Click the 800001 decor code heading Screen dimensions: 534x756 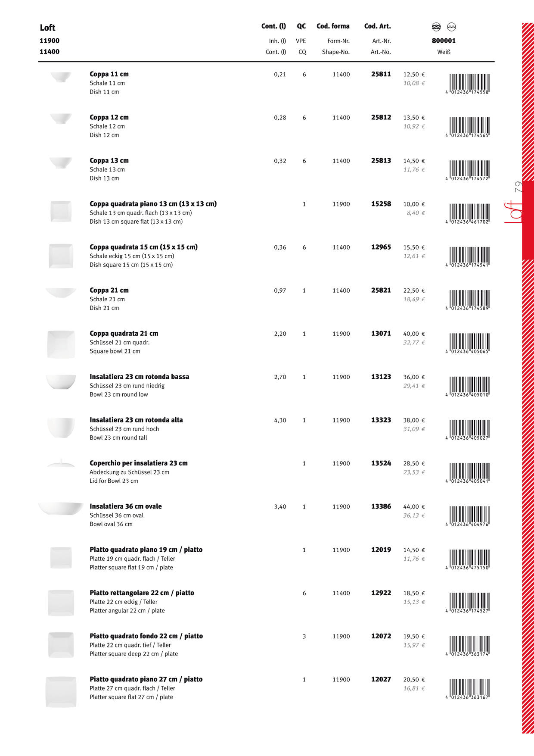(x=444, y=41)
